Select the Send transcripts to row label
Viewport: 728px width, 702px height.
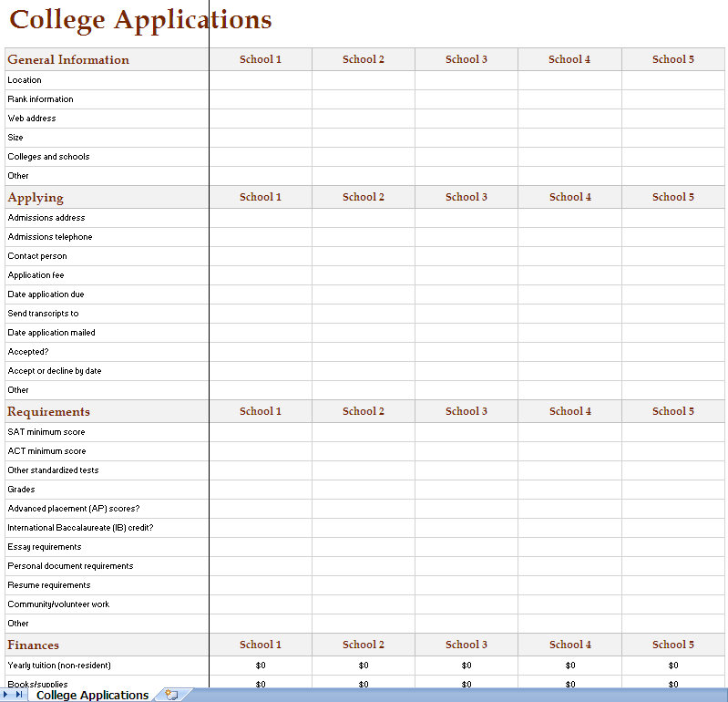(x=43, y=313)
